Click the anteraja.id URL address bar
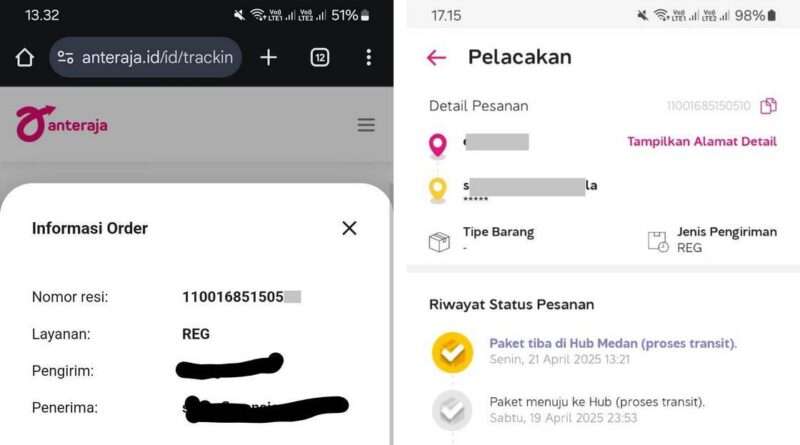Image resolution: width=800 pixels, height=445 pixels. (x=145, y=57)
